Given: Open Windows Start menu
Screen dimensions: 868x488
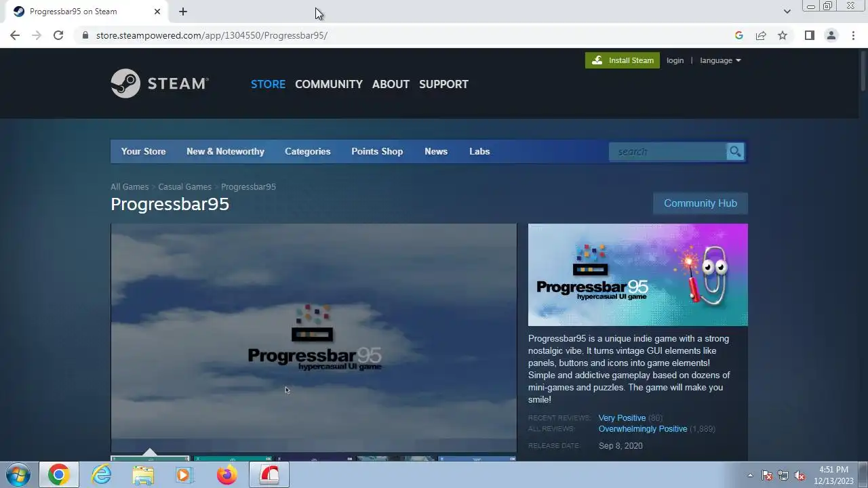Looking at the screenshot, I should (18, 475).
